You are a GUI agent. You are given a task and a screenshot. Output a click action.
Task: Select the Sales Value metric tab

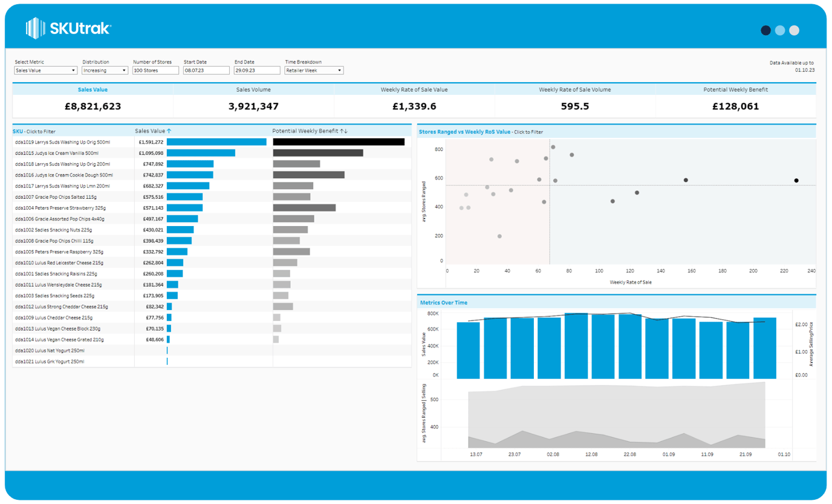pyautogui.click(x=93, y=89)
